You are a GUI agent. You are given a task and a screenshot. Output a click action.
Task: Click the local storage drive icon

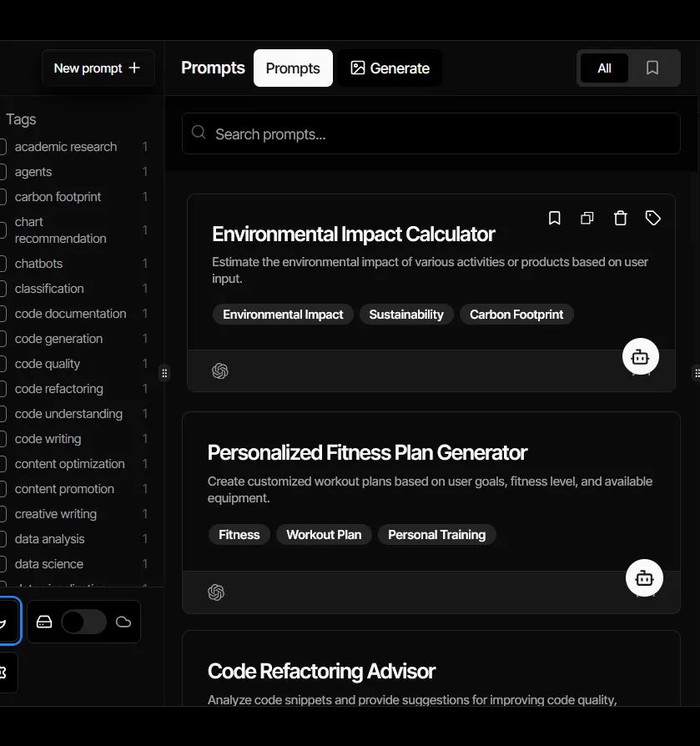click(44, 622)
